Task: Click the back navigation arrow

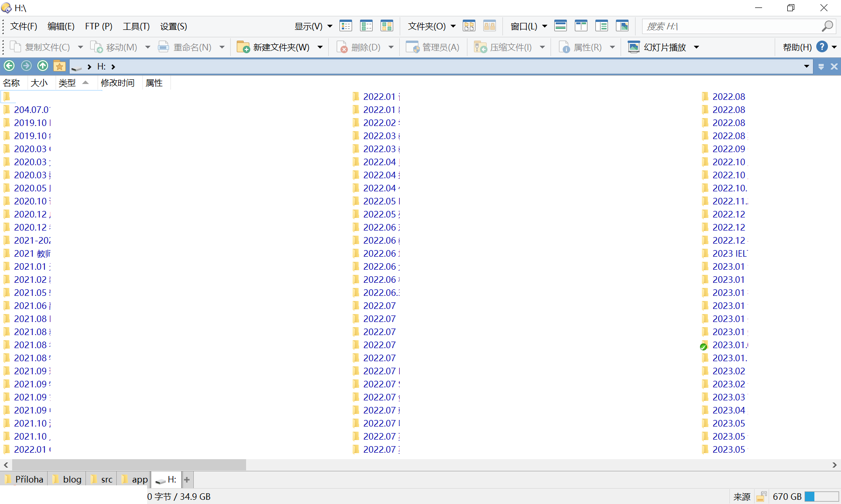Action: pyautogui.click(x=9, y=66)
